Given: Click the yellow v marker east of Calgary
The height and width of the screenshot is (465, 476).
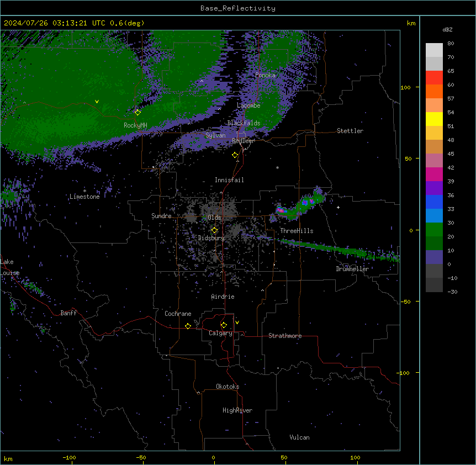Looking at the screenshot, I should pyautogui.click(x=237, y=323).
